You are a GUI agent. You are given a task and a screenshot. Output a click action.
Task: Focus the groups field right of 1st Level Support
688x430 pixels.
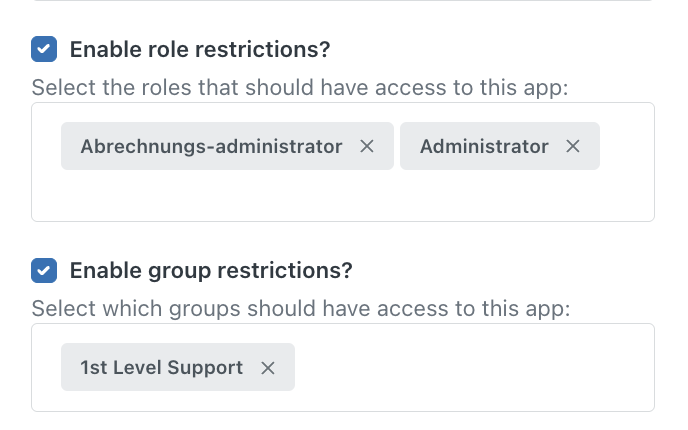click(474, 367)
